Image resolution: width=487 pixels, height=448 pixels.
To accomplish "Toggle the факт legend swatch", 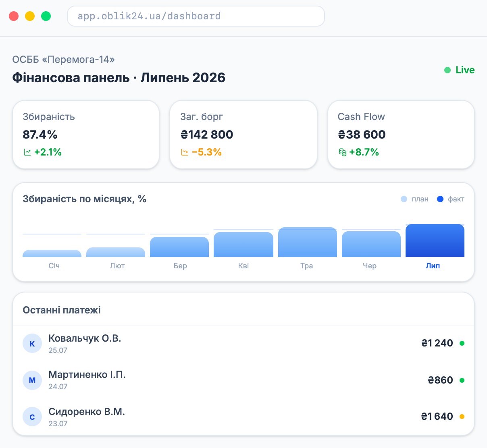I will click(440, 199).
